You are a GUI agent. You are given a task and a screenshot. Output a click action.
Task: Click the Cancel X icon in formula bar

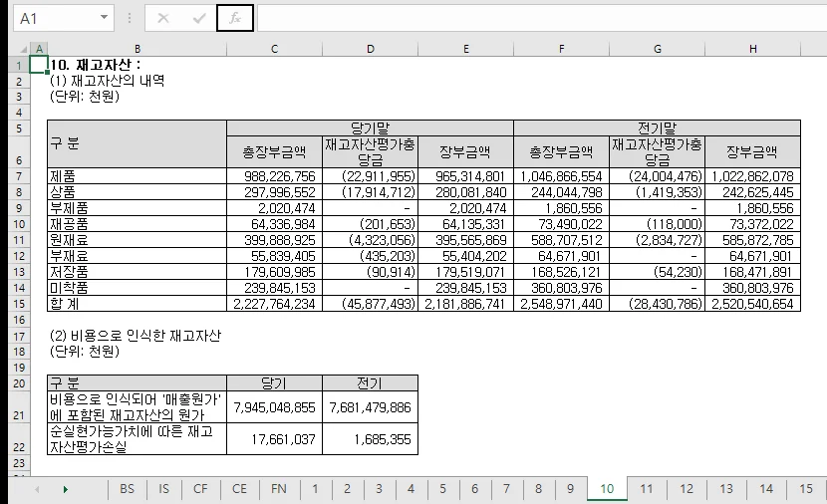point(163,19)
